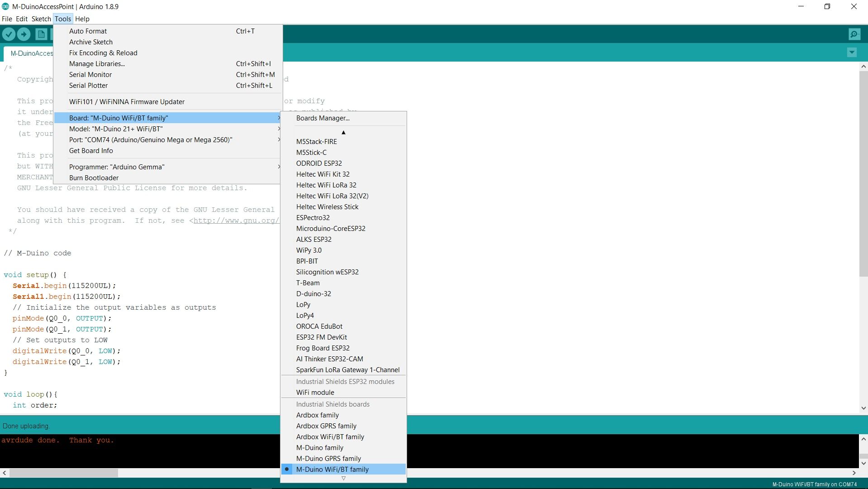Image resolution: width=868 pixels, height=489 pixels.
Task: Select Microduino-CoreESP32 board
Action: click(x=343, y=229)
